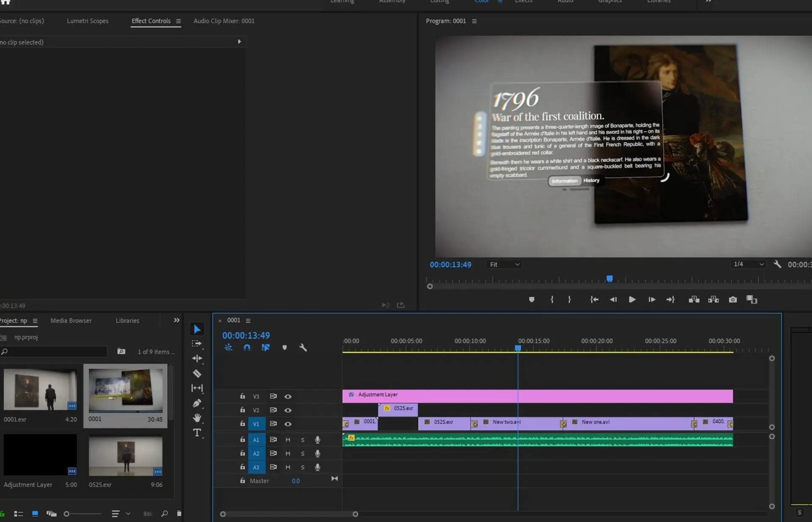Screen dimensions: 812x522
Task: Click the Play button in Program monitor
Action: (x=632, y=300)
